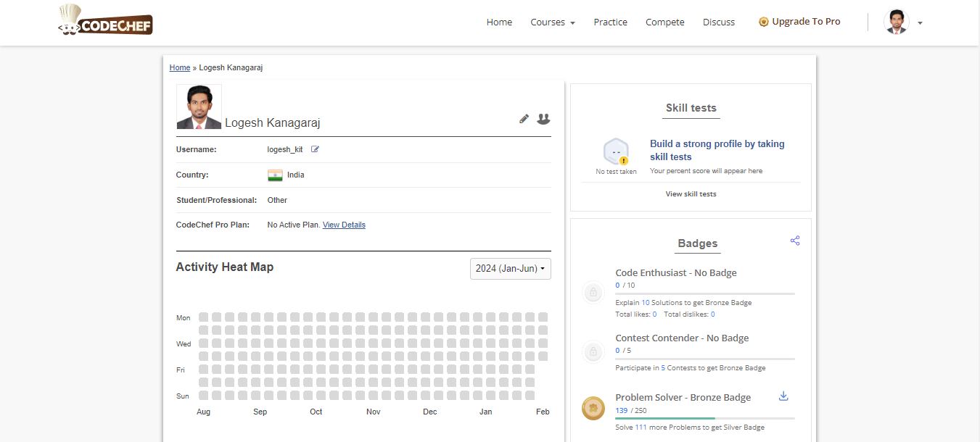Download the Problem Solver Bronze Badge

point(783,396)
